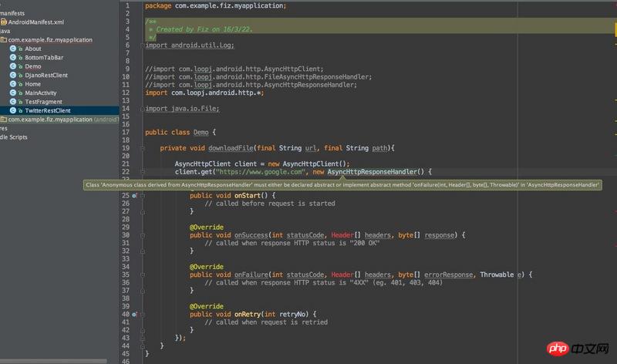Click the "https://www.google.com" string literal
This screenshot has height=364, width=617.
(260, 172)
